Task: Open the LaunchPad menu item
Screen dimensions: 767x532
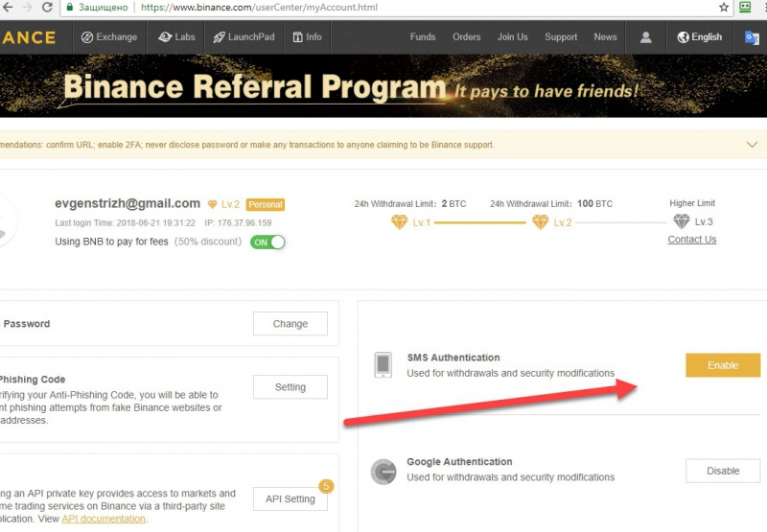Action: coord(244,37)
